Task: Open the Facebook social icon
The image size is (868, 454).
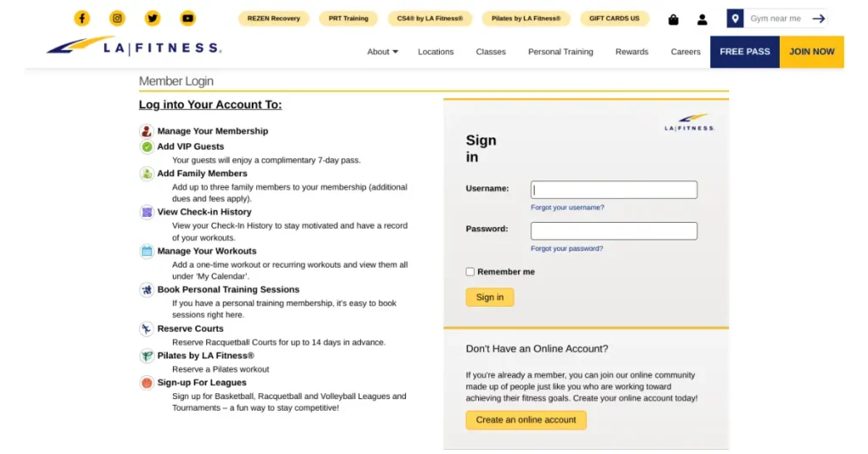Action: click(x=82, y=19)
